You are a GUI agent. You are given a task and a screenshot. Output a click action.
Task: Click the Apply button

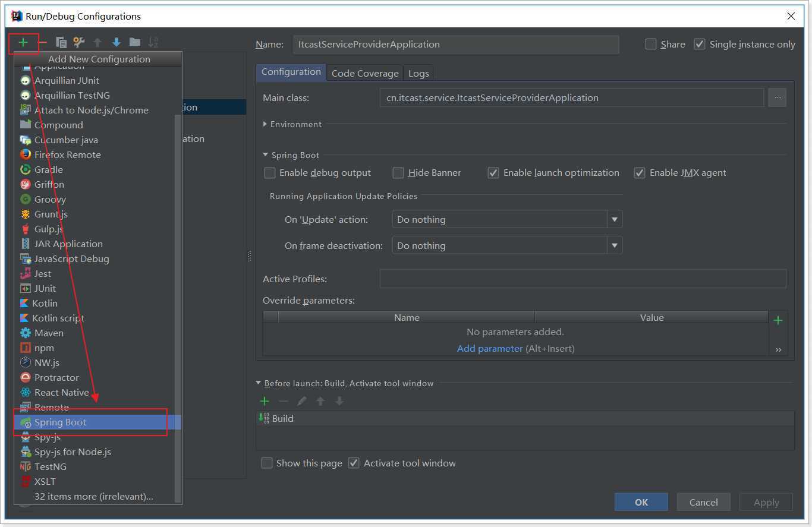tap(766, 502)
